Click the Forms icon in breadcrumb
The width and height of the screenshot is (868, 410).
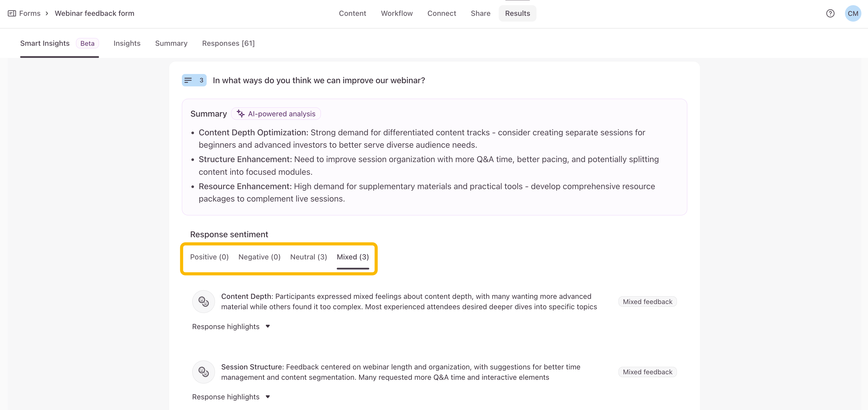tap(12, 14)
